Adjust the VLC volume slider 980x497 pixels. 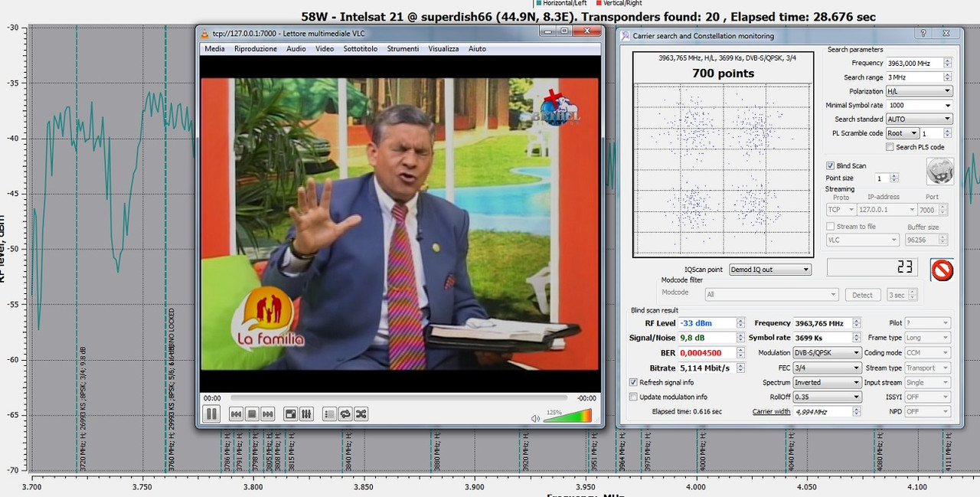coord(567,416)
